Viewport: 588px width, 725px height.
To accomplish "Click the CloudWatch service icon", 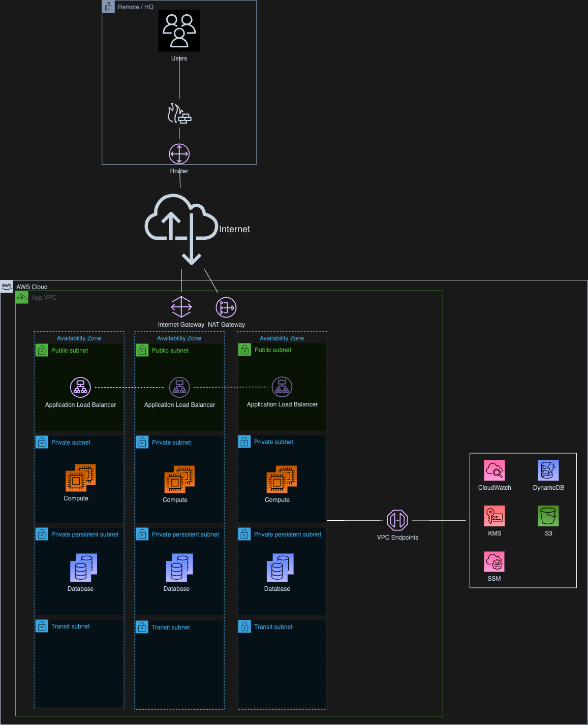I will (x=494, y=470).
